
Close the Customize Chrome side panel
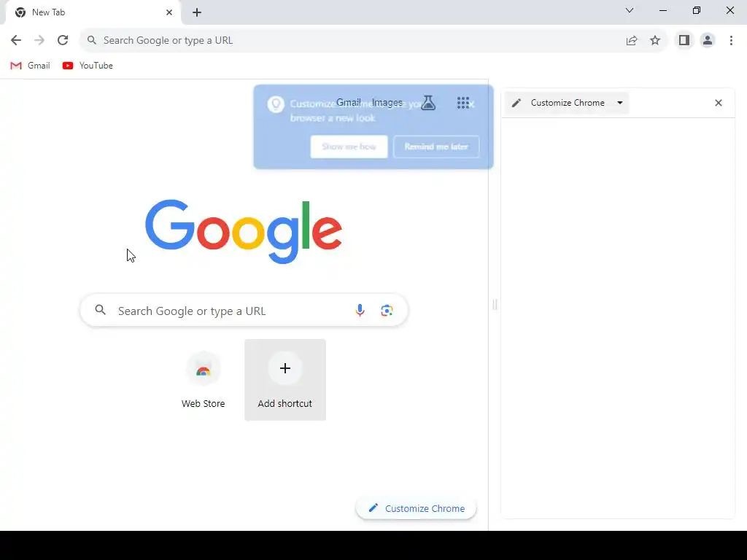pos(719,103)
